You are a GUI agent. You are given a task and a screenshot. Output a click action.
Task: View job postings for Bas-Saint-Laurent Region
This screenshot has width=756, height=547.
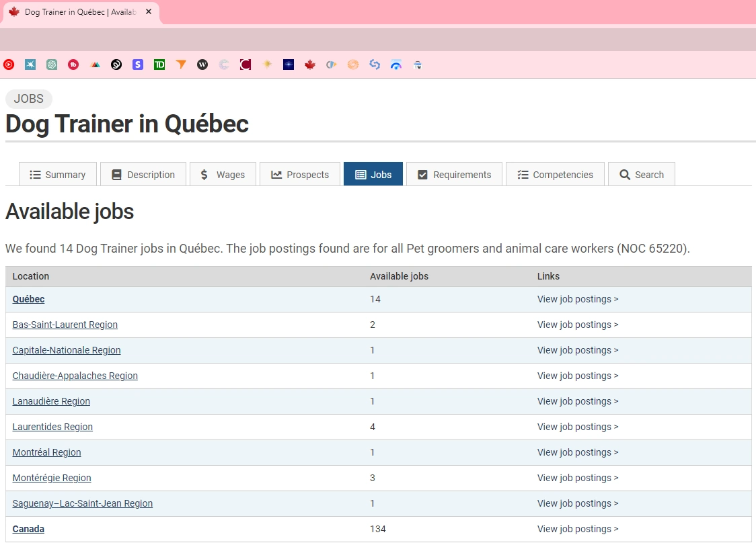pyautogui.click(x=577, y=325)
